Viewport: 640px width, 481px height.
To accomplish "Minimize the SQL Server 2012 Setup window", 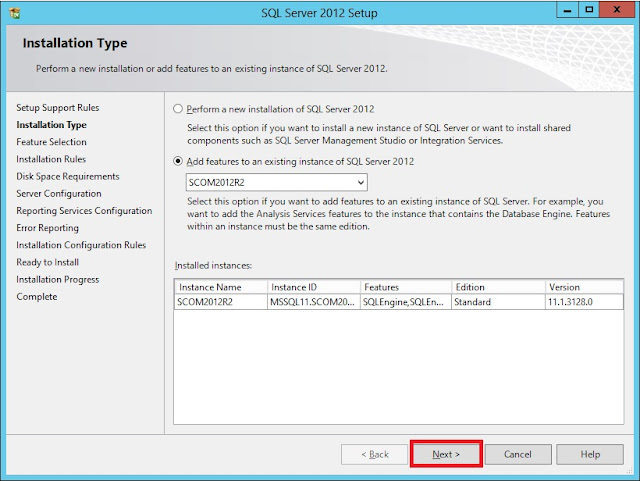I will pyautogui.click(x=567, y=10).
